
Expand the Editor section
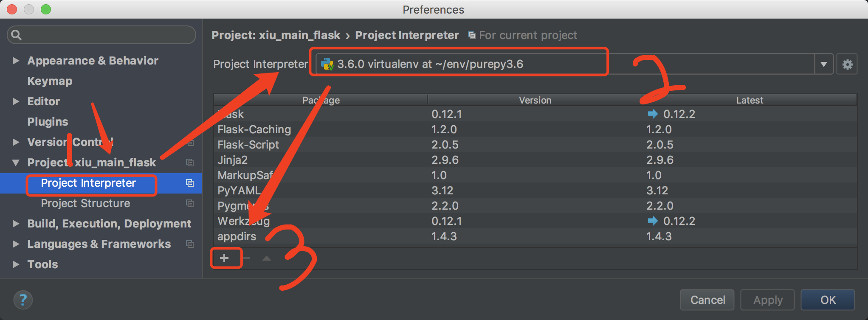pos(16,101)
